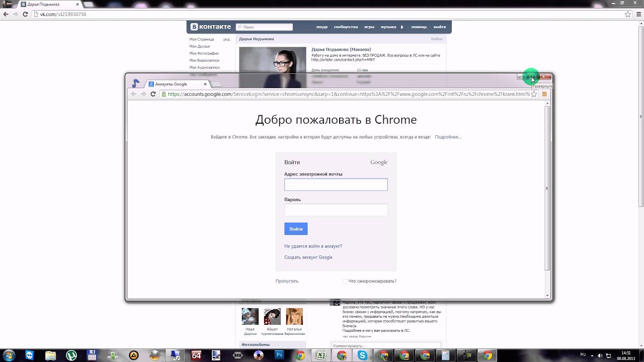Open сообщества in the VK header menu
The image size is (644, 362).
tap(346, 27)
